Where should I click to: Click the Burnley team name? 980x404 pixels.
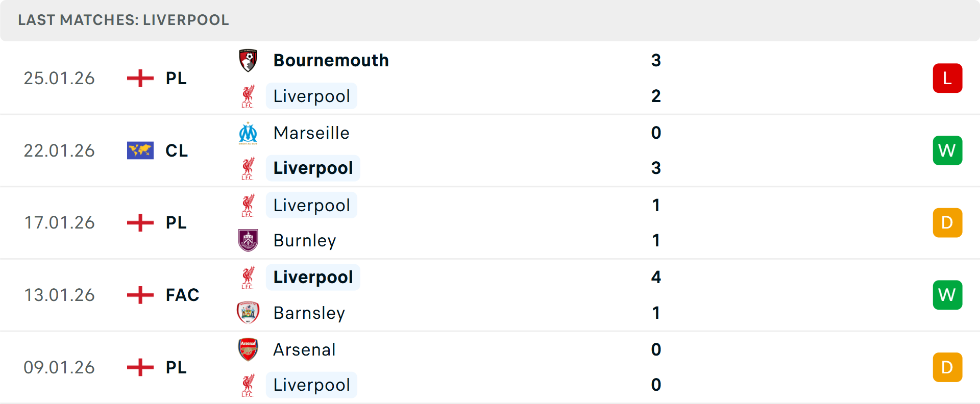tap(305, 240)
